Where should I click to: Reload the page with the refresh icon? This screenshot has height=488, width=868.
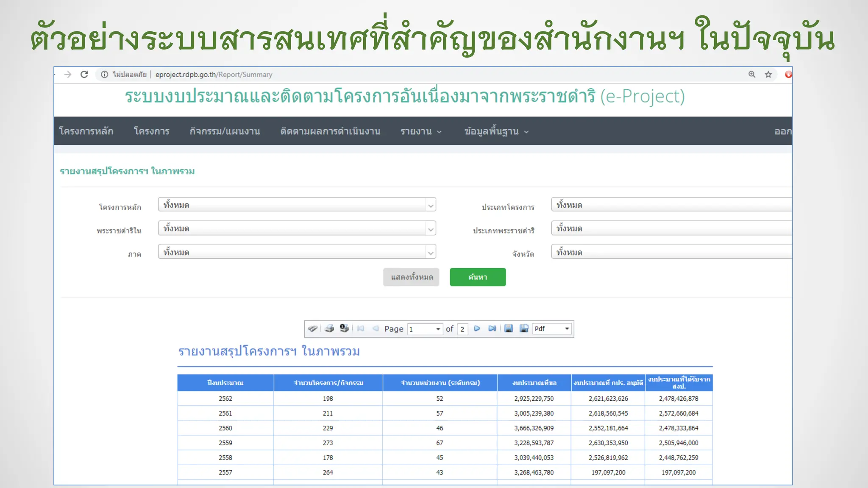coord(84,75)
